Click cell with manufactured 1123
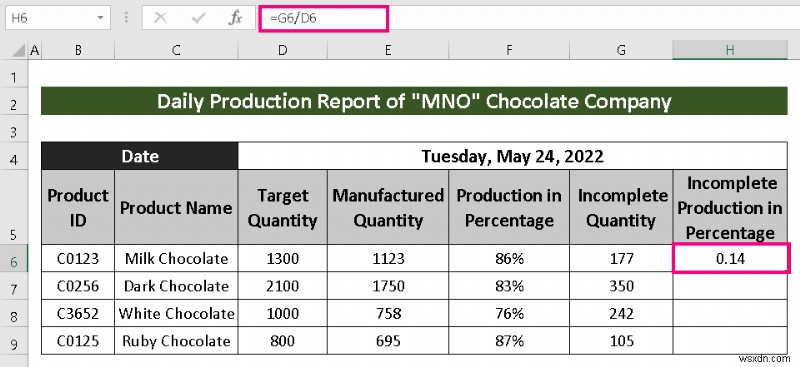This screenshot has height=367, width=800. coord(388,258)
